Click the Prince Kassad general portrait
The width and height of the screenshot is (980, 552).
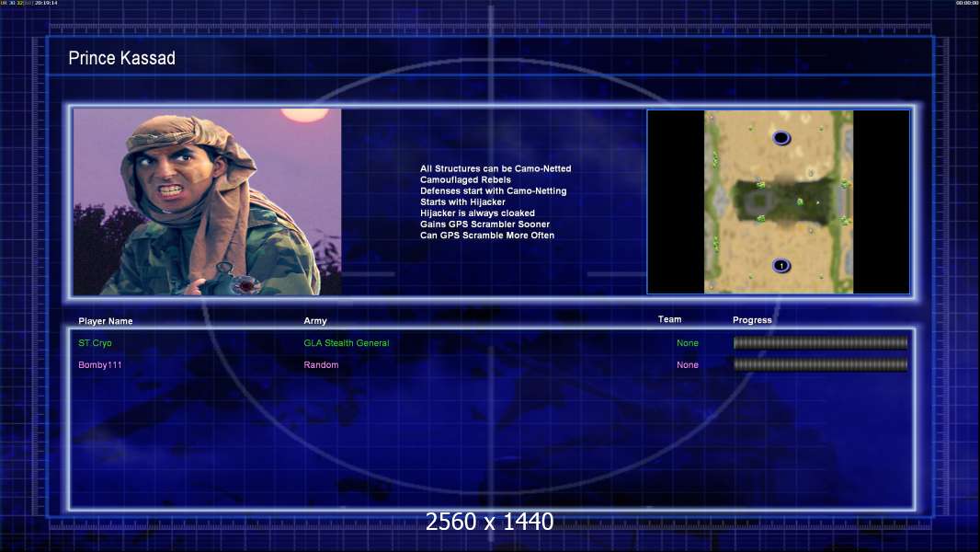pos(208,201)
